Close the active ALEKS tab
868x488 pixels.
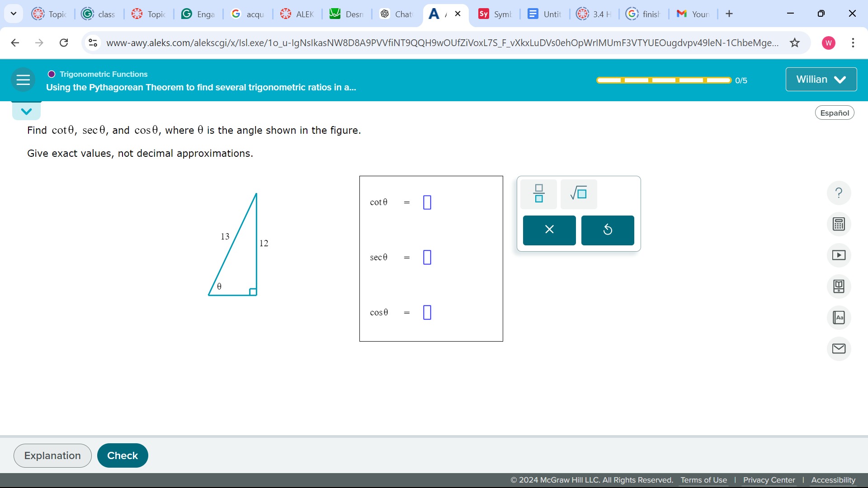[x=458, y=14]
